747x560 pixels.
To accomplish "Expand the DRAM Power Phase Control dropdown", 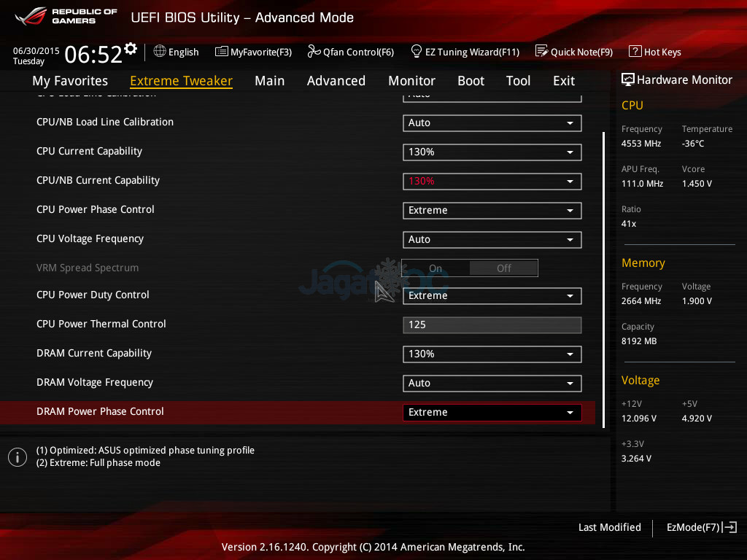I will click(x=492, y=413).
